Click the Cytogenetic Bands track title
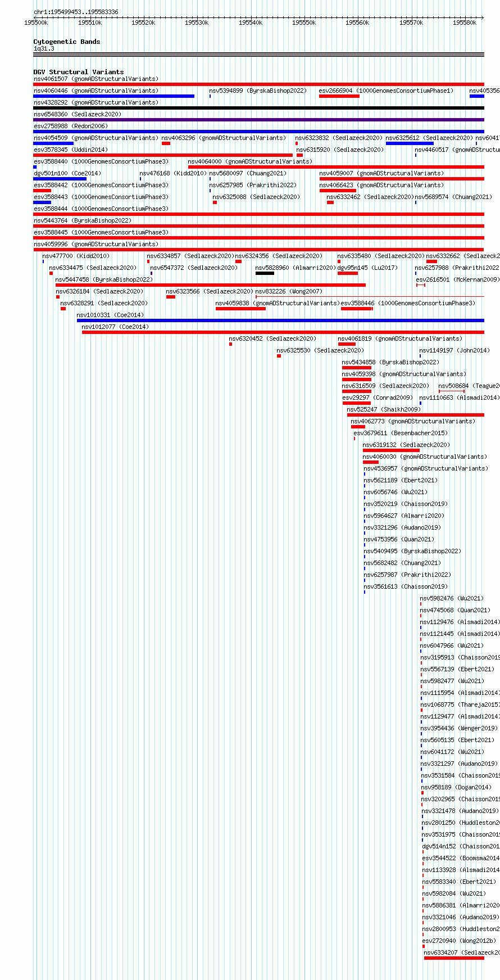Screen dimensions: 500x980 [x=67, y=42]
